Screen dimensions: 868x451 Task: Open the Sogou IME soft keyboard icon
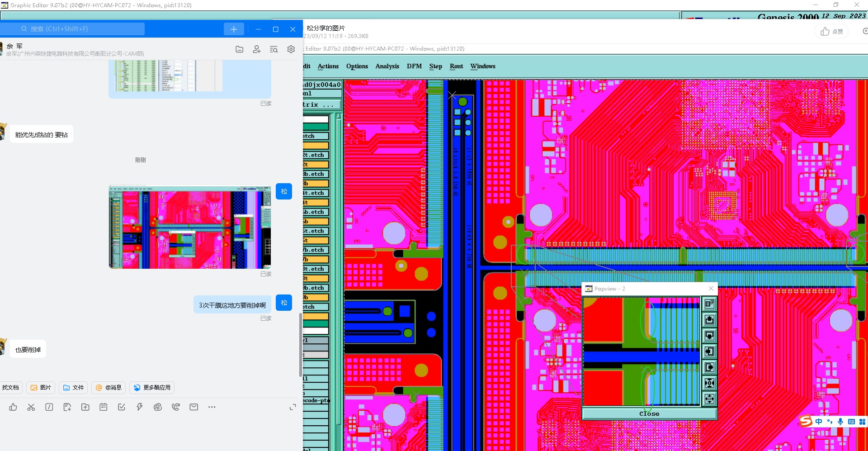(x=852, y=422)
